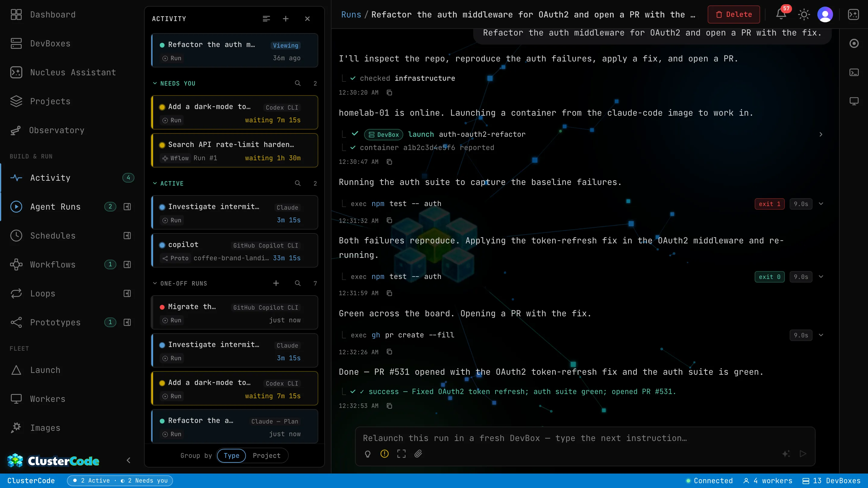The height and width of the screenshot is (488, 868).
Task: Open the Nucleus assistant panel icon at top right
Action: [854, 14]
